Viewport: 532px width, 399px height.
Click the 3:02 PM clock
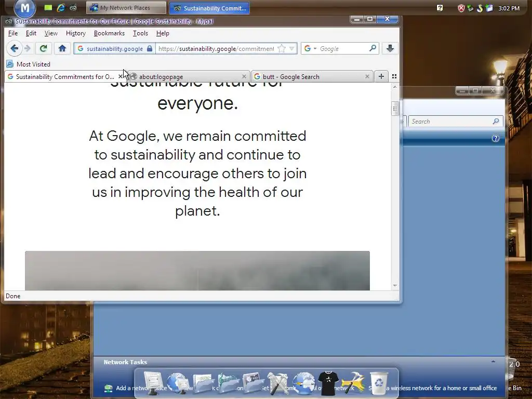509,8
